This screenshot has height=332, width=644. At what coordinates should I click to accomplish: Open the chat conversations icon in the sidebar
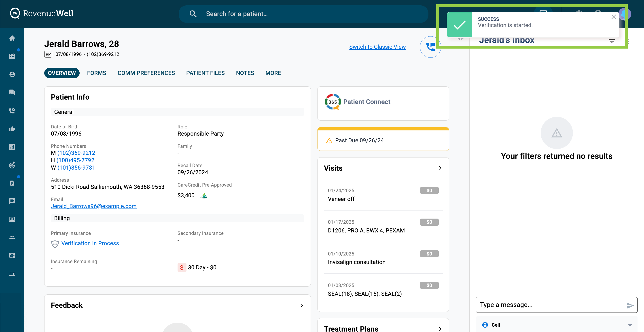click(12, 92)
